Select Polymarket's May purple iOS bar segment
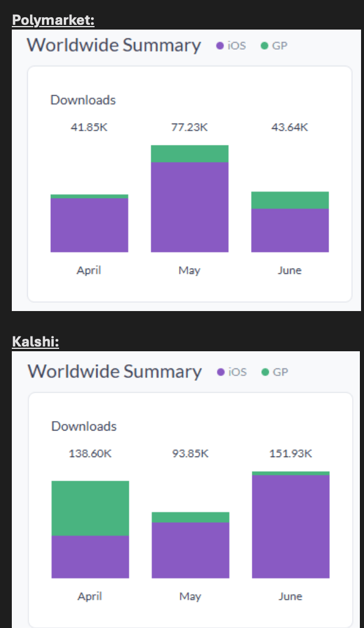This screenshot has height=628, width=364. click(190, 207)
